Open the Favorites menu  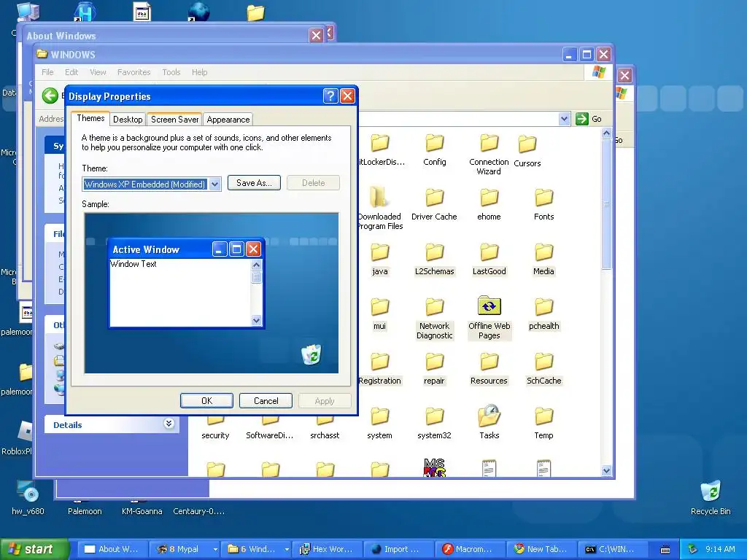(x=134, y=72)
